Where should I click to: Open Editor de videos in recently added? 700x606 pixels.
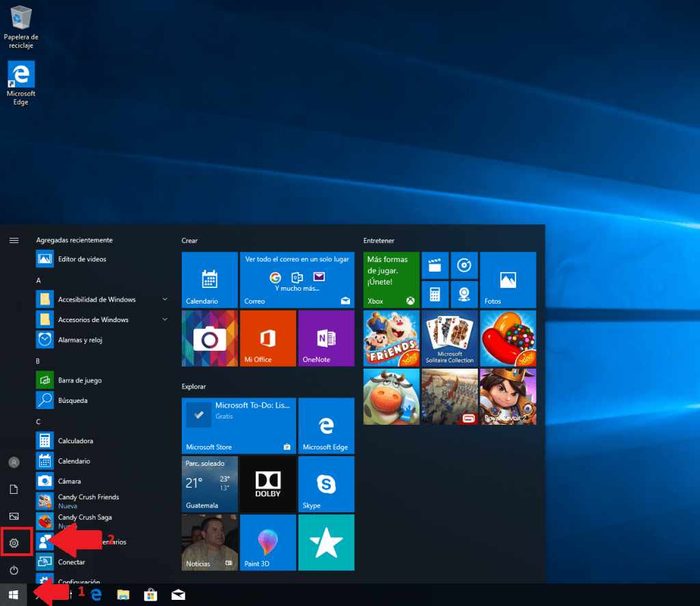click(82, 259)
